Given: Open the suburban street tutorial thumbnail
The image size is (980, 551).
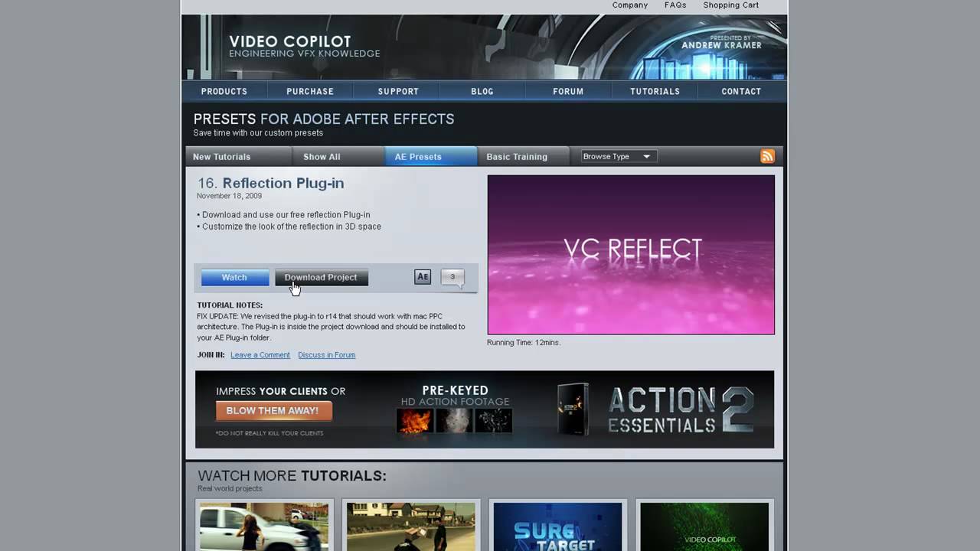Looking at the screenshot, I should click(411, 527).
